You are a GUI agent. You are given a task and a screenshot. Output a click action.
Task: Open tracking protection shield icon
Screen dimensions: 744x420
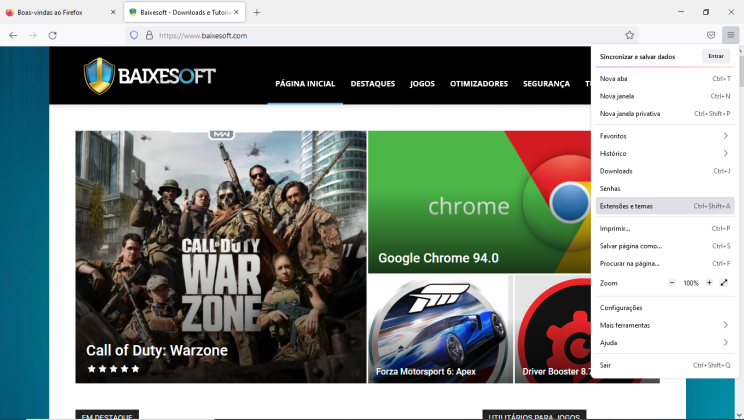(134, 35)
